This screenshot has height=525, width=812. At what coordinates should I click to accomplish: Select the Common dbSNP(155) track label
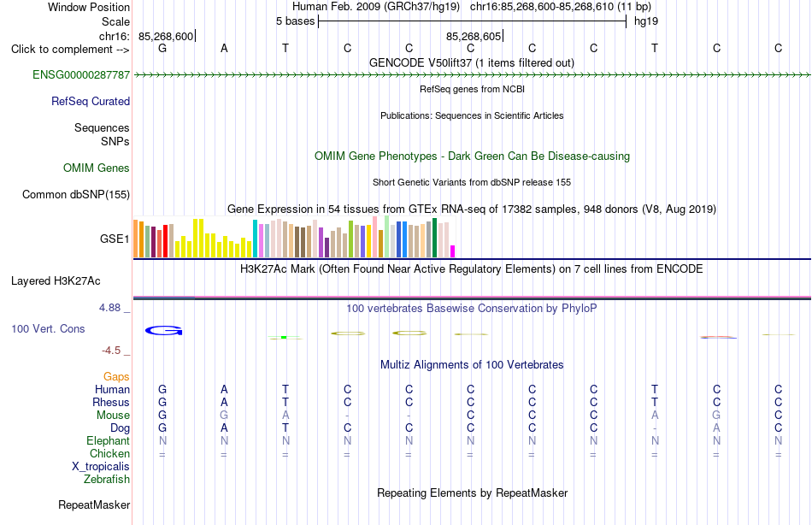75,194
